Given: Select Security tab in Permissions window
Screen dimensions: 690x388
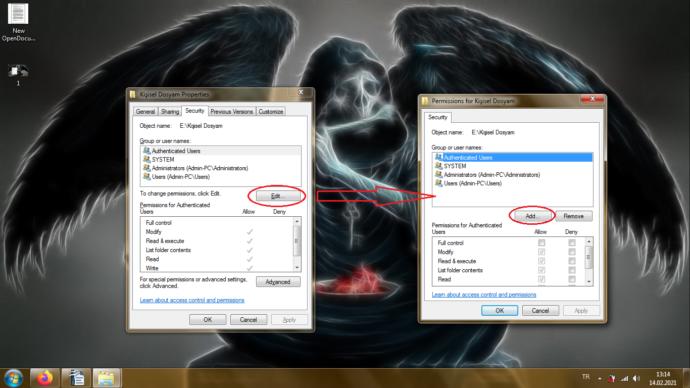Looking at the screenshot, I should [437, 117].
